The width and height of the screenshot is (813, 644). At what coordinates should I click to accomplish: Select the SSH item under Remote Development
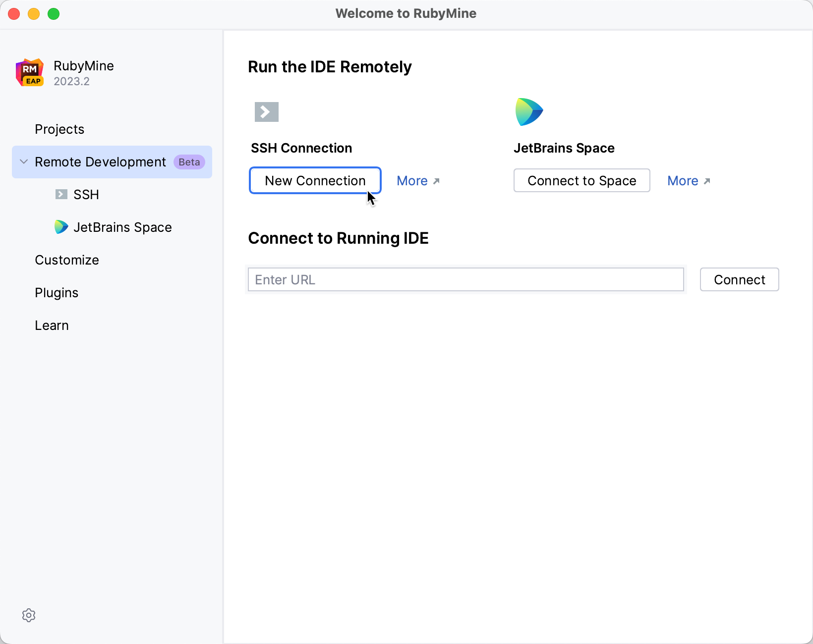click(86, 195)
